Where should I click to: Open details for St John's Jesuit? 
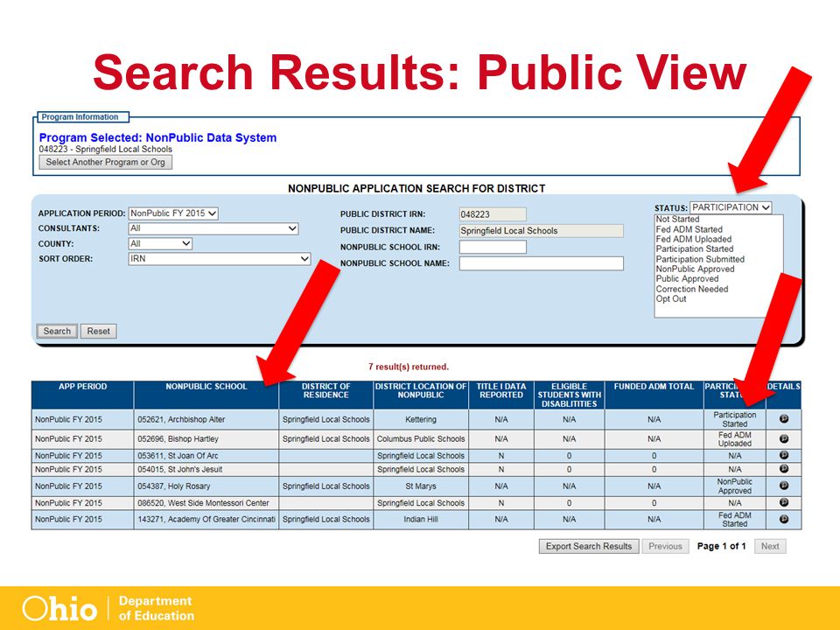pyautogui.click(x=784, y=469)
